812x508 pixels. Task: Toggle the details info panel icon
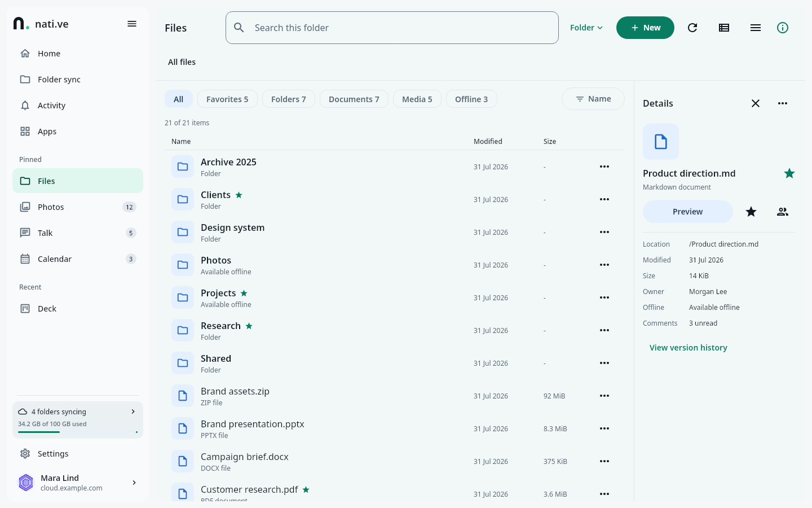pos(783,28)
